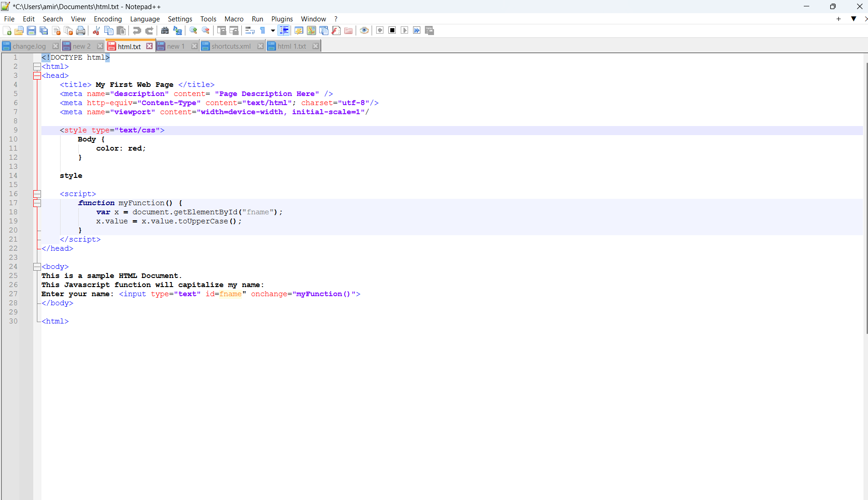868x500 pixels.
Task: Toggle synchronize horizontal scrolling
Action: 234,30
